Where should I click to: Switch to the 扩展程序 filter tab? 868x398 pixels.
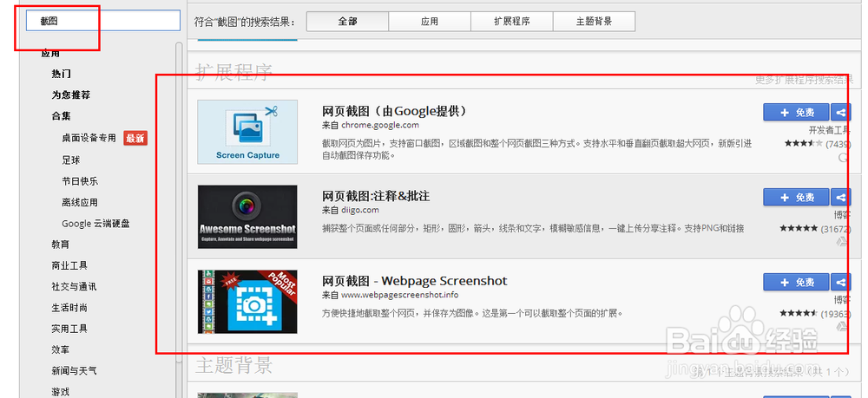pos(512,22)
